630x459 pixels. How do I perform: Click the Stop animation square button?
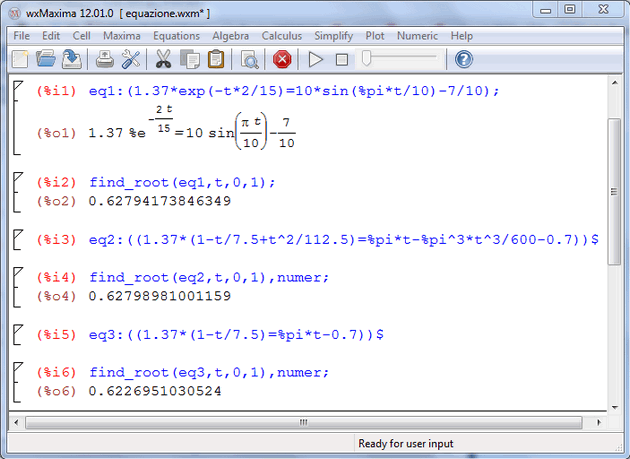click(x=342, y=60)
